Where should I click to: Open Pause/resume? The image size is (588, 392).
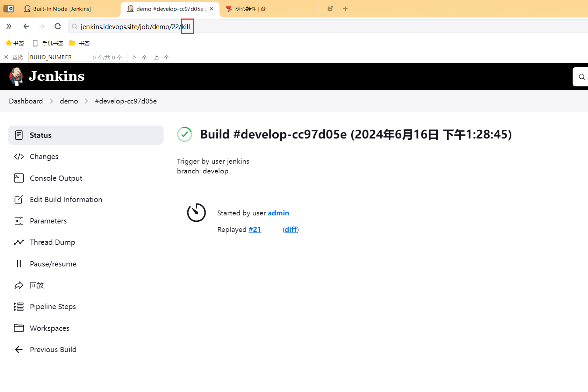(86, 264)
